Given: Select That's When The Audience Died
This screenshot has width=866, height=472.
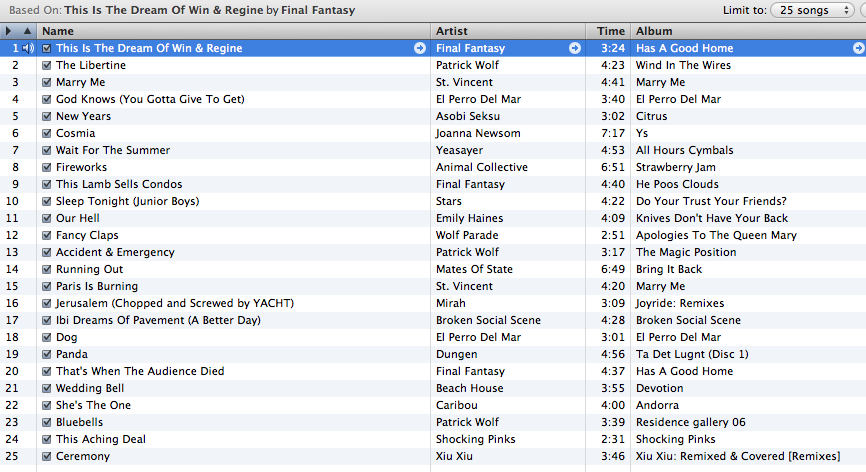Looking at the screenshot, I should pos(140,372).
